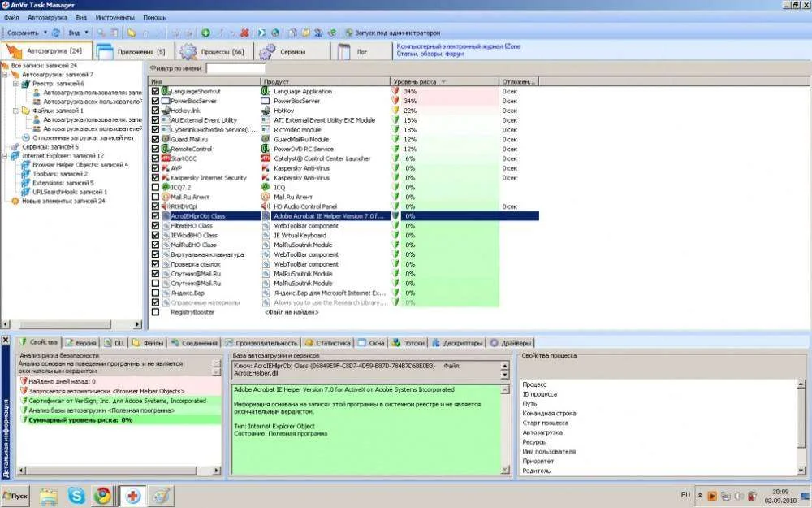Open Skype from the taskbar

click(x=76, y=494)
